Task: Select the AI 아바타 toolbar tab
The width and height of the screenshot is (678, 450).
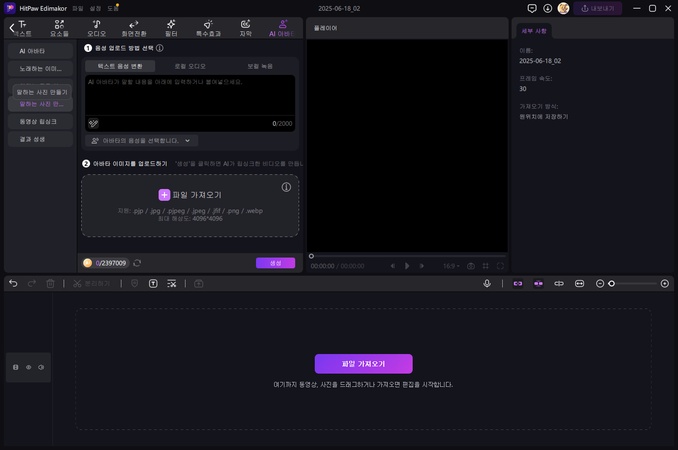Action: [282, 28]
